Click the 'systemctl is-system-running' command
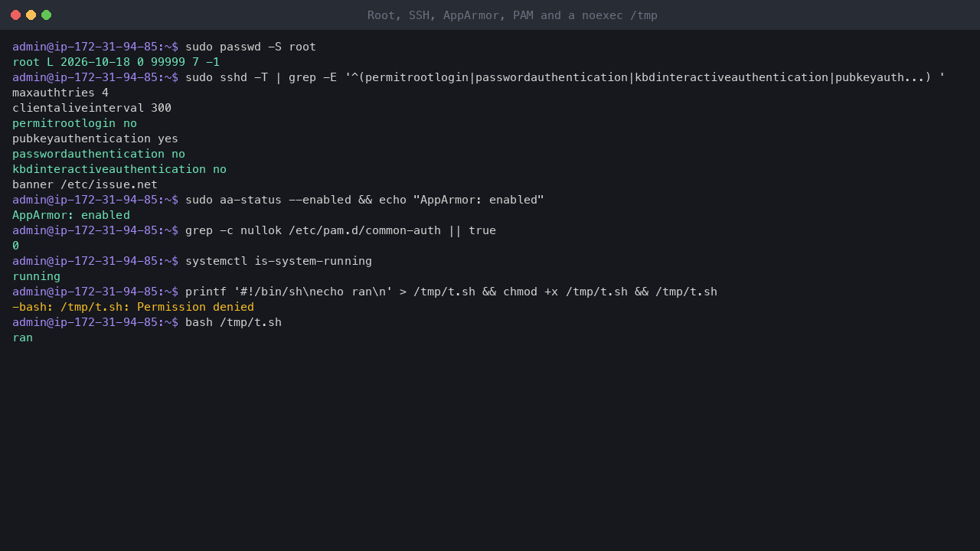The width and height of the screenshot is (980, 551). click(x=279, y=261)
